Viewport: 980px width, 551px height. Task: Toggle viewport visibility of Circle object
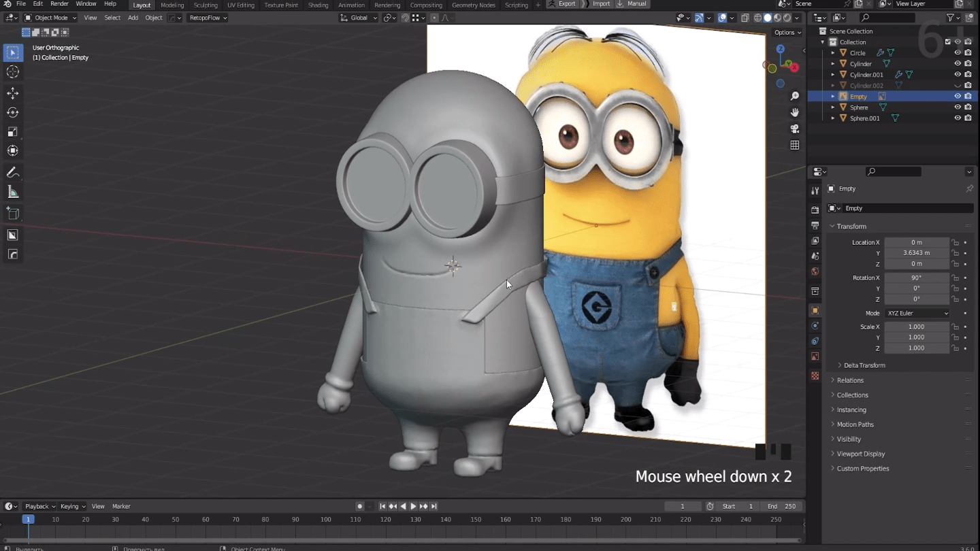[957, 53]
